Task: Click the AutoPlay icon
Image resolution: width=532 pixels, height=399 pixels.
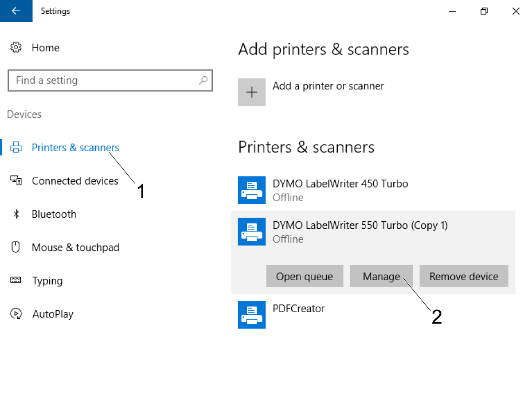Action: point(16,314)
